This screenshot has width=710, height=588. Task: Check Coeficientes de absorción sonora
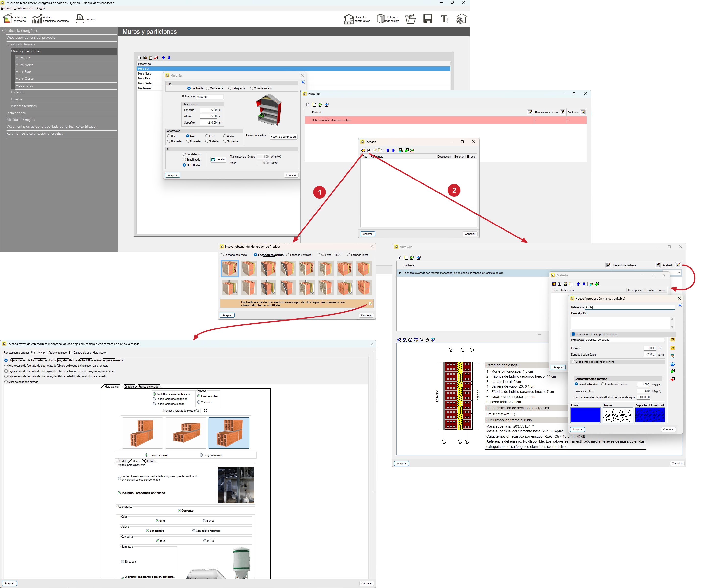pyautogui.click(x=573, y=362)
